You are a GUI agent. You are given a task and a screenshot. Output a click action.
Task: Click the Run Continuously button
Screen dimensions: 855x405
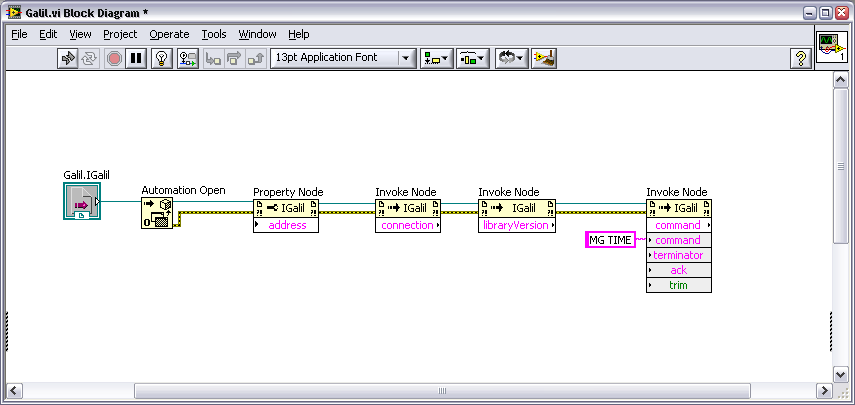[x=89, y=58]
